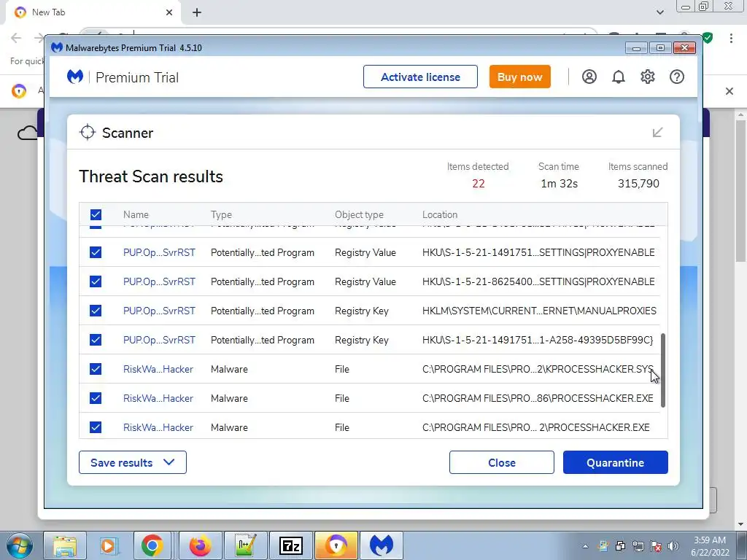Click location HKLM\SYSTEM\CURRENT...ERNET\MANUALPROXIES
The height and width of the screenshot is (560, 747).
[539, 311]
